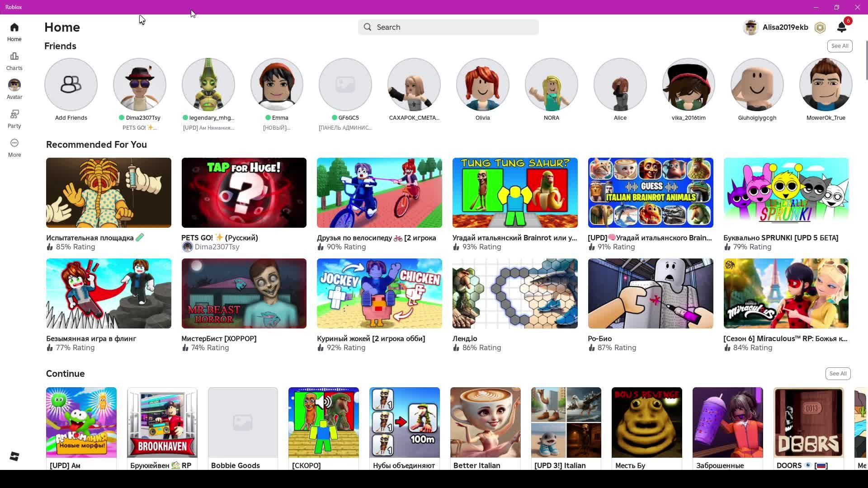Open PETS GO! game thumbnail
Image resolution: width=868 pixels, height=488 pixels.
click(x=244, y=192)
